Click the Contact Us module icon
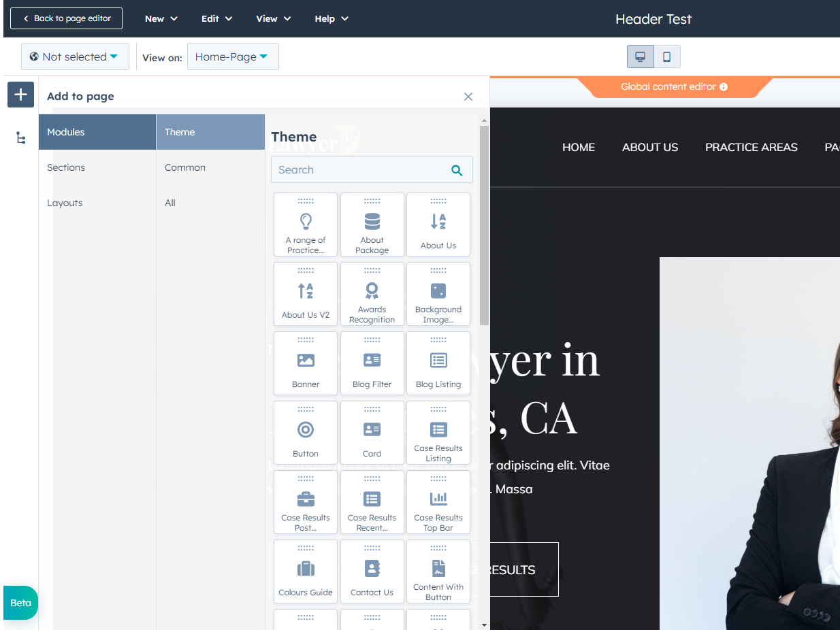Screen dimensions: 840x630 pos(372,569)
